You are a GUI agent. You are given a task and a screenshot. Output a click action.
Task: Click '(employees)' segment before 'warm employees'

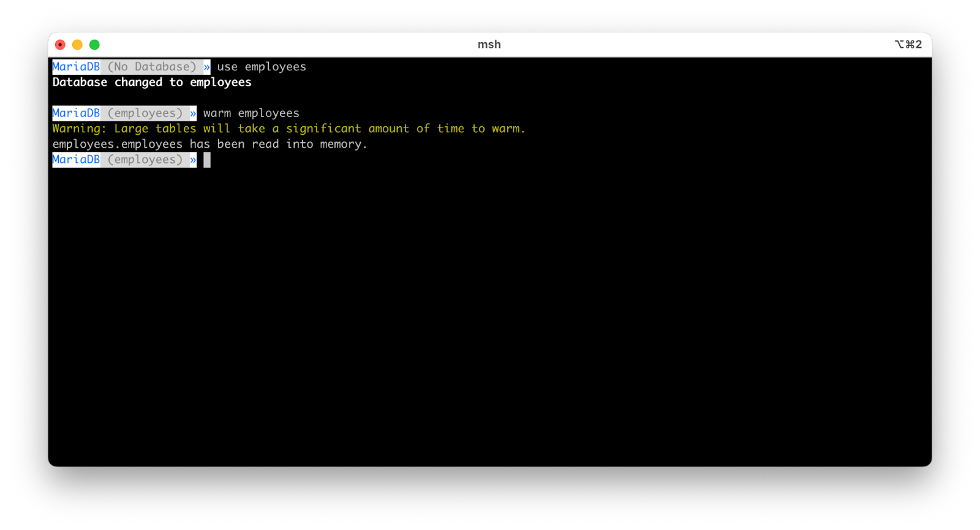(145, 113)
